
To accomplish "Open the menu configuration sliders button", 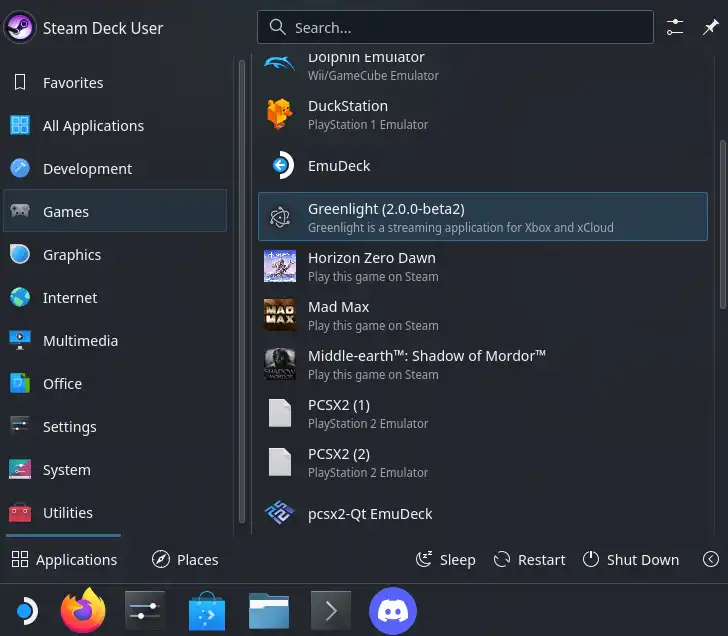I will pos(676,28).
